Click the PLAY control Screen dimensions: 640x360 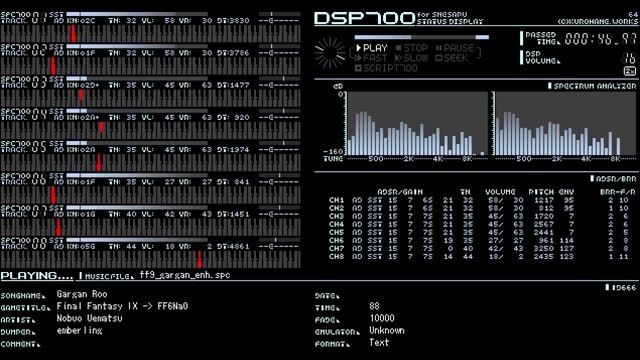pos(371,48)
